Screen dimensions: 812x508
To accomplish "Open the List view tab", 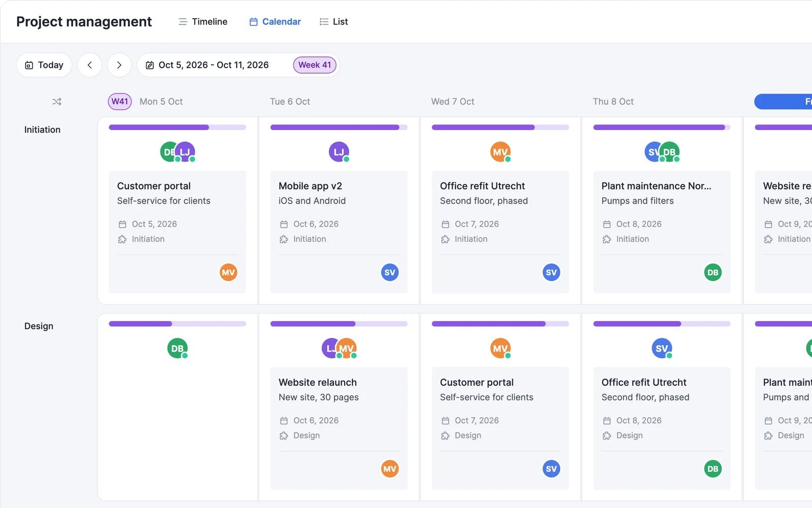I will pos(333,22).
